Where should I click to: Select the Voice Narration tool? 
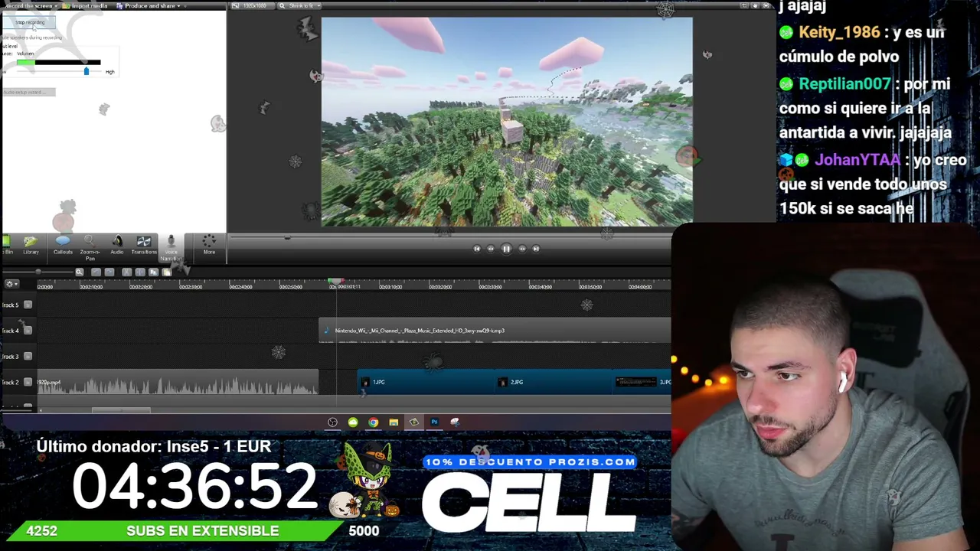tap(171, 247)
